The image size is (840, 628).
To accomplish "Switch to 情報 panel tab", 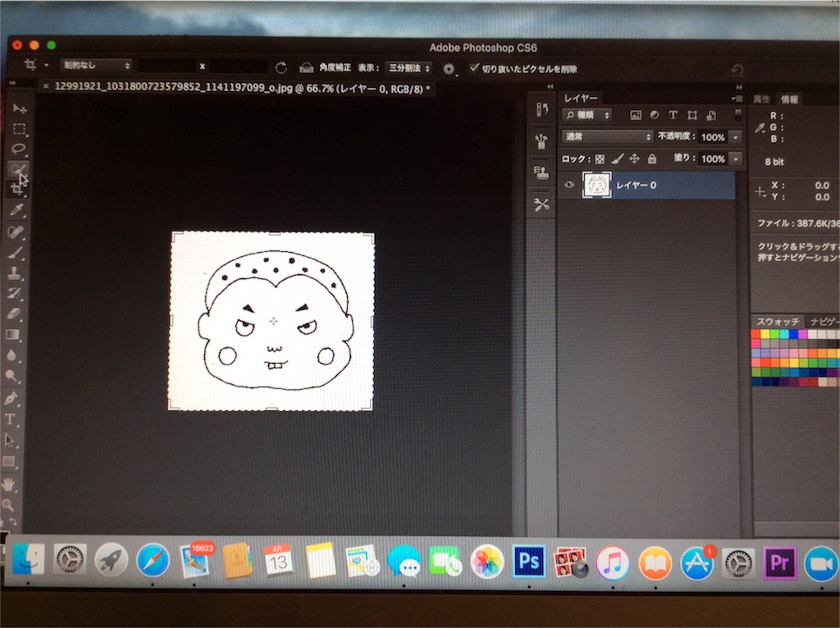I will [x=789, y=99].
